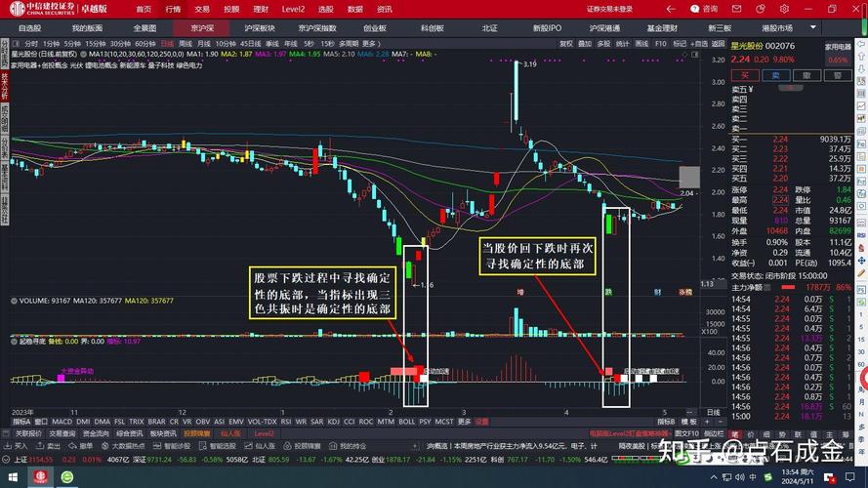Toggle 统计 statistics option

coord(623,44)
